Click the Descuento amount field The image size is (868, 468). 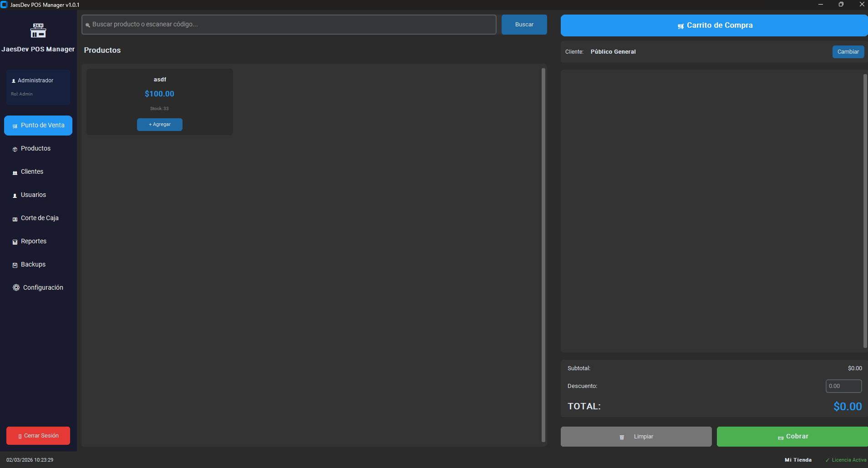click(x=844, y=386)
